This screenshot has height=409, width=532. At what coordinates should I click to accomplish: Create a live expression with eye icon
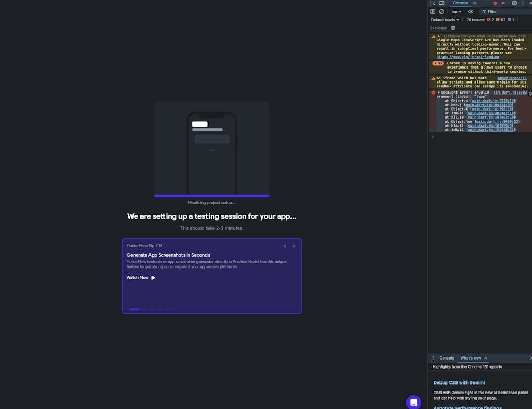(471, 12)
